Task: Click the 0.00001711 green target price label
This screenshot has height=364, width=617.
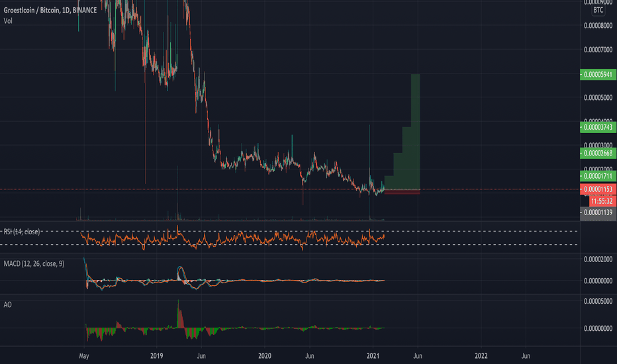Action: tap(598, 176)
